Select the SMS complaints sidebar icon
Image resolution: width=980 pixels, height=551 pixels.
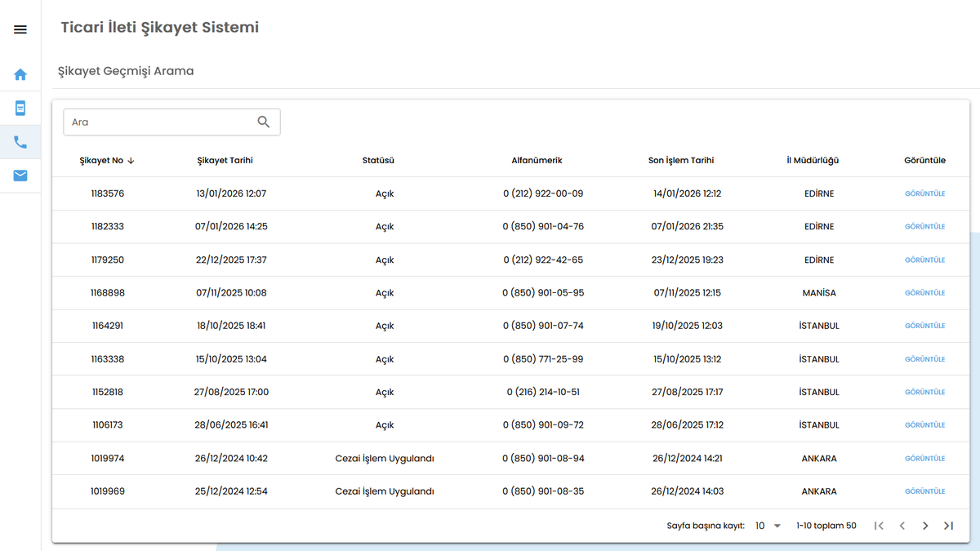pyautogui.click(x=20, y=107)
